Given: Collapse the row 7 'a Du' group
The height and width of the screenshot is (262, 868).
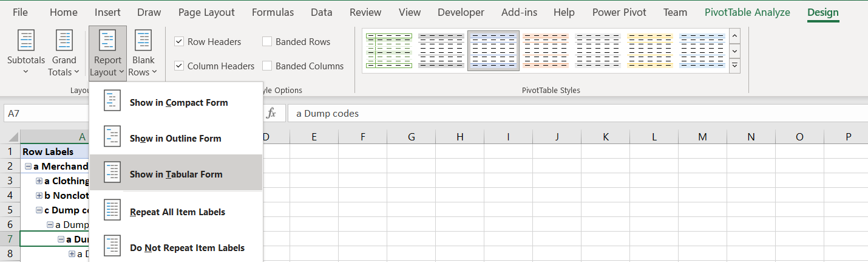Looking at the screenshot, I should tap(61, 239).
